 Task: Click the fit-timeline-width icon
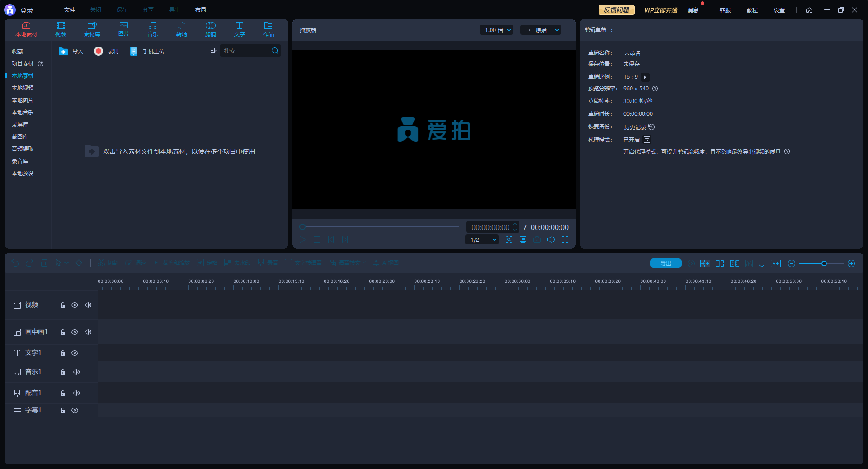click(x=776, y=263)
